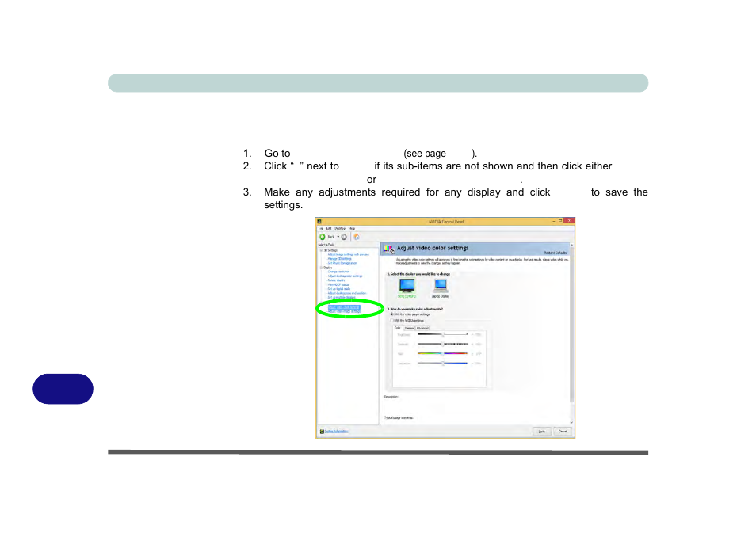Switch to the Gamma tab
The height and width of the screenshot is (533, 756).
(x=409, y=327)
